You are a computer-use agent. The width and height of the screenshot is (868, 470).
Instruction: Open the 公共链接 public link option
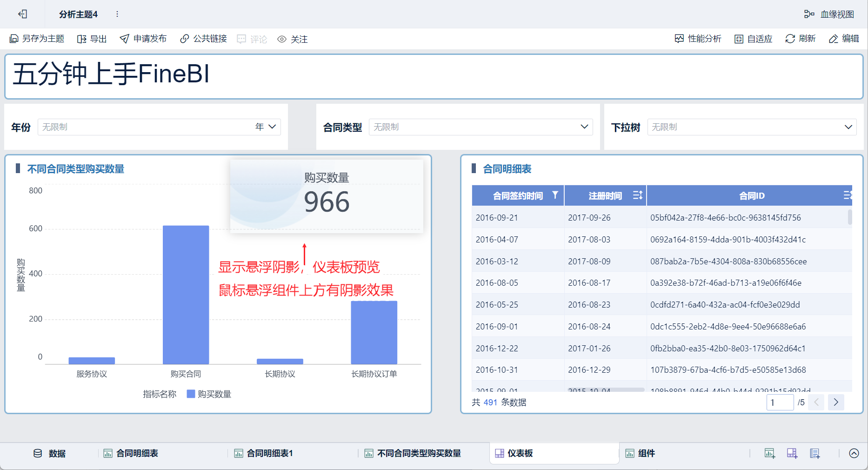[x=204, y=39]
